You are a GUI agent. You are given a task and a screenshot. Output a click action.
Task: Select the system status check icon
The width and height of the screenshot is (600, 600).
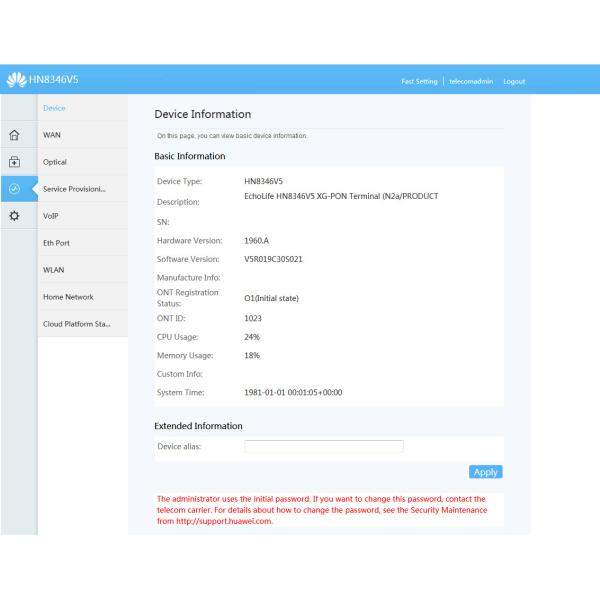point(14,189)
